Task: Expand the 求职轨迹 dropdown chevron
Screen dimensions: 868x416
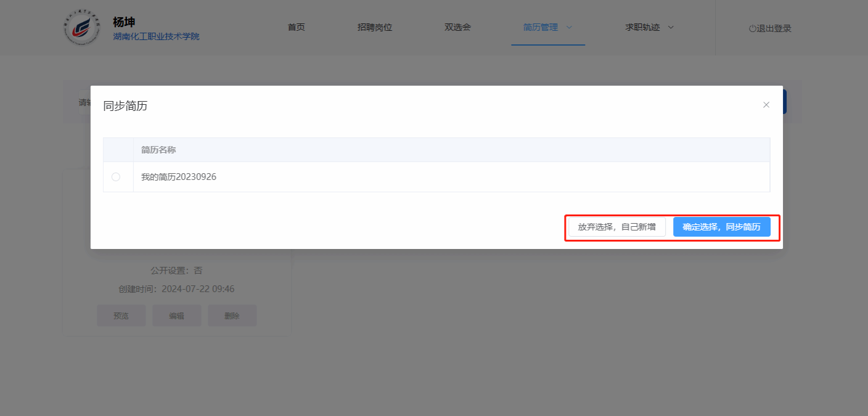Action: 671,27
